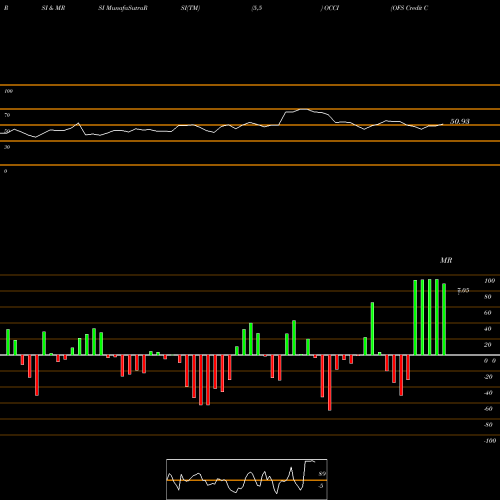Click the 40 label on MR axis
This screenshot has width=500, height=500.
pyautogui.click(x=488, y=329)
